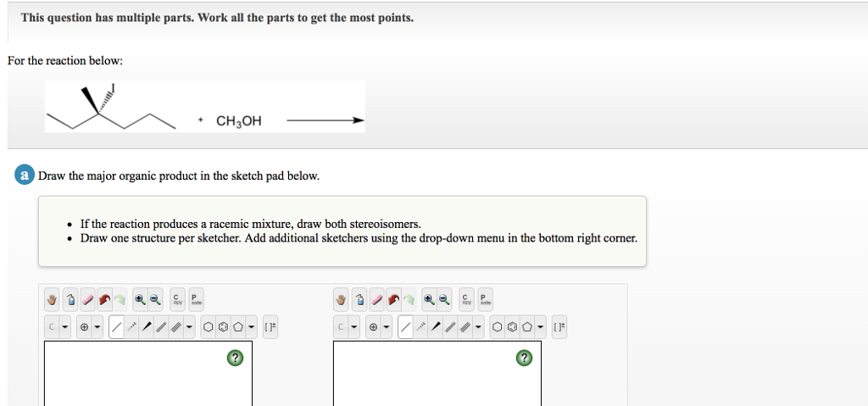Viewport: 868px width, 406px height.
Task: Click the green redo arrow in right sketcher
Action: [408, 300]
